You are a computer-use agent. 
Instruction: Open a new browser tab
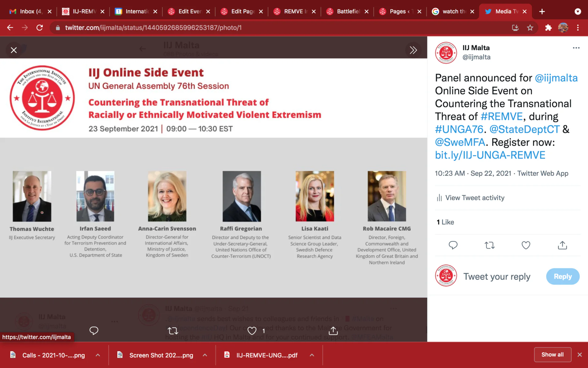542,11
